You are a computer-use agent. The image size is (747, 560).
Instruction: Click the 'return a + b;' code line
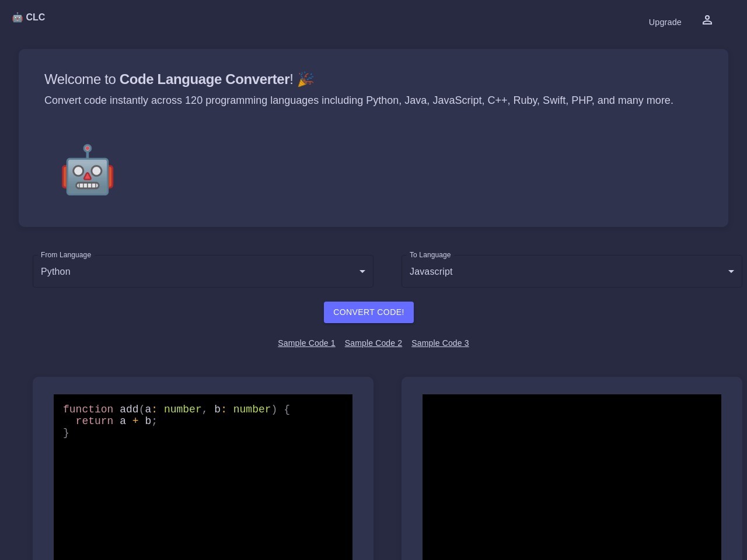pos(116,421)
